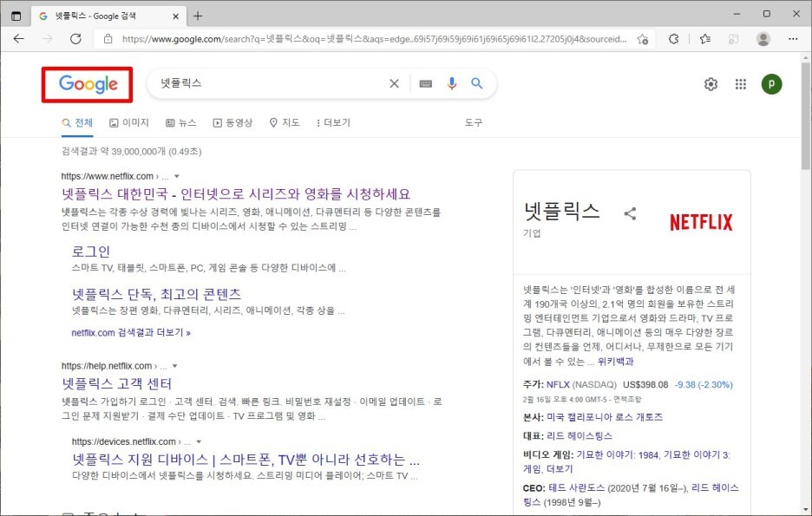The height and width of the screenshot is (516, 812).
Task: Click 리드 헤이스팅스 next to 대표
Action: [x=580, y=435]
